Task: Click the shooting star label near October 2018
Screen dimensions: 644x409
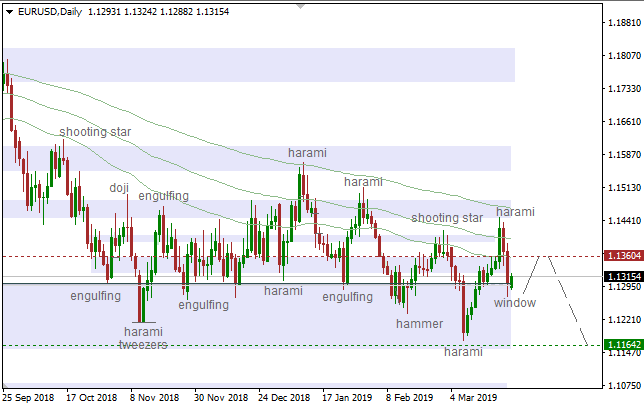Action: pyautogui.click(x=95, y=132)
